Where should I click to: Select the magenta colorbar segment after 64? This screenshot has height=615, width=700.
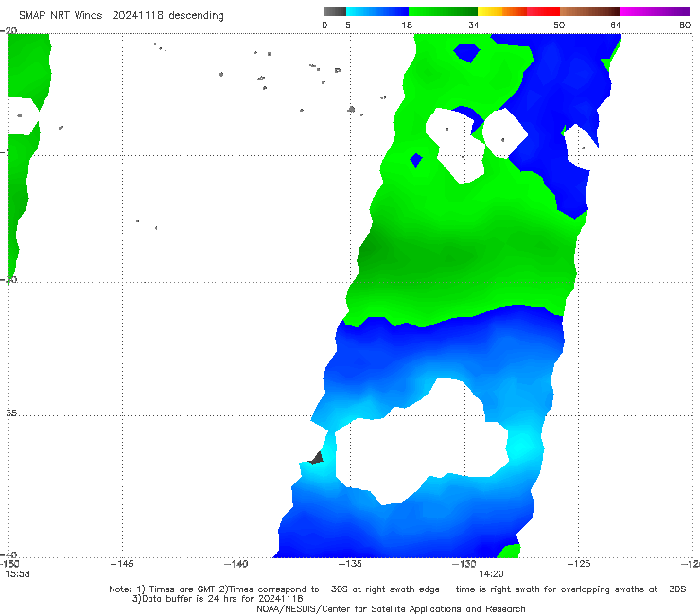click(655, 11)
